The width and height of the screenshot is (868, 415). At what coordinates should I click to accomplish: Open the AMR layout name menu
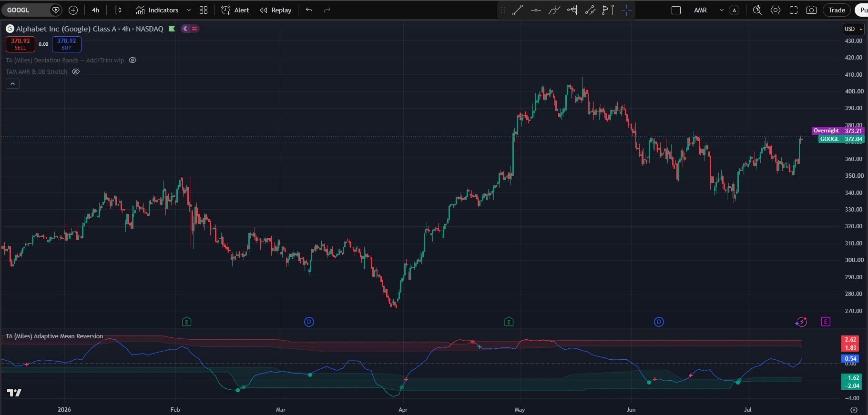[x=700, y=10]
